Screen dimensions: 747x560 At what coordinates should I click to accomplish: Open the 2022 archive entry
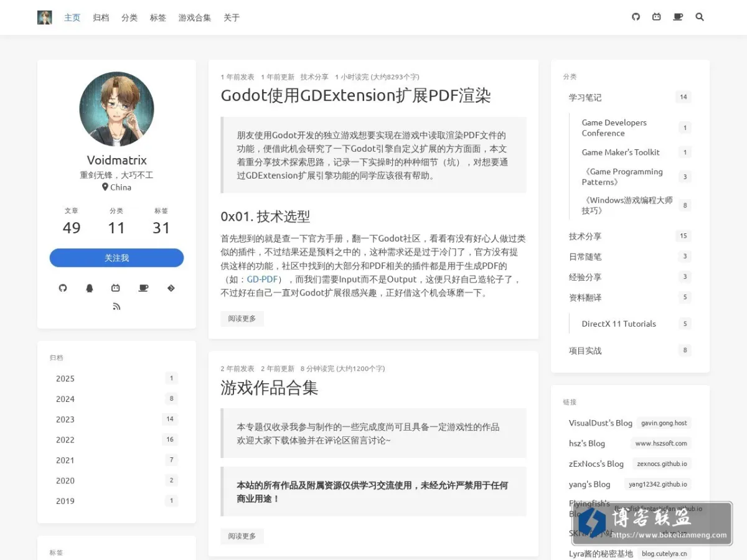pyautogui.click(x=116, y=440)
